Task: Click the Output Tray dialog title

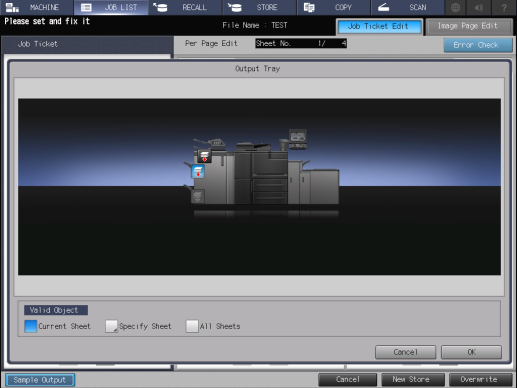Action: click(257, 69)
